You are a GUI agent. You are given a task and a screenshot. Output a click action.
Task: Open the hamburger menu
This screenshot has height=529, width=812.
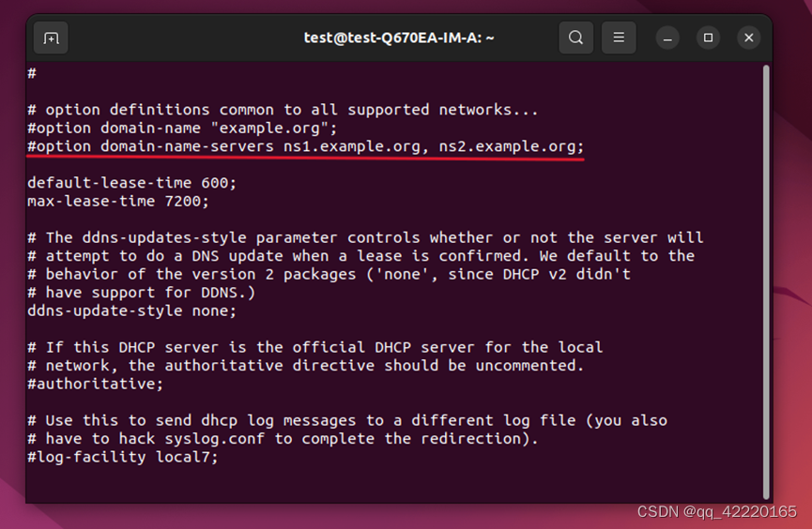click(x=619, y=38)
